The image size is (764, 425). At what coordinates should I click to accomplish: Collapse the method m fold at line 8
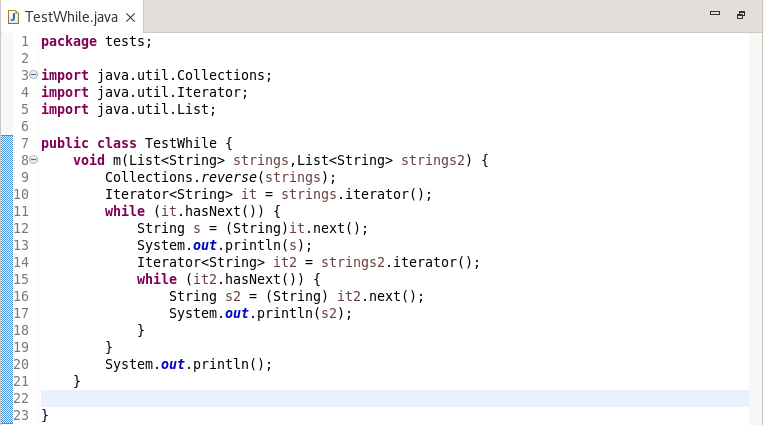[33, 159]
